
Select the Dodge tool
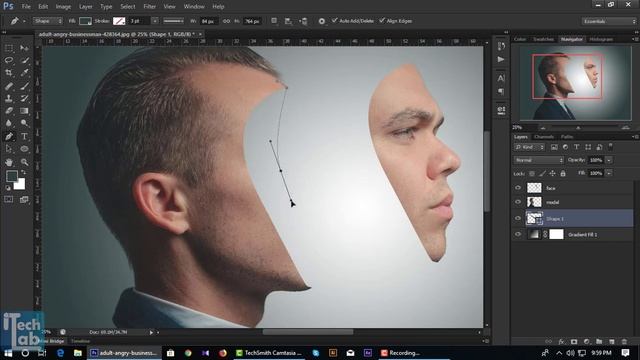pos(24,123)
